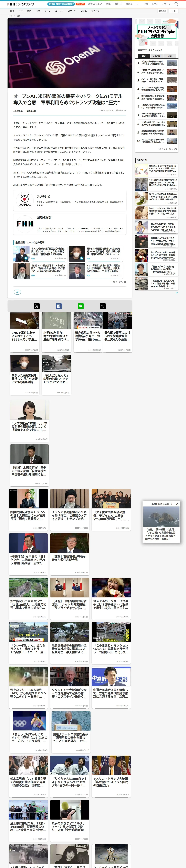Screen dimensions: 186x868
Task: Click the 国際 breadcrumb link
Action: [19, 15]
